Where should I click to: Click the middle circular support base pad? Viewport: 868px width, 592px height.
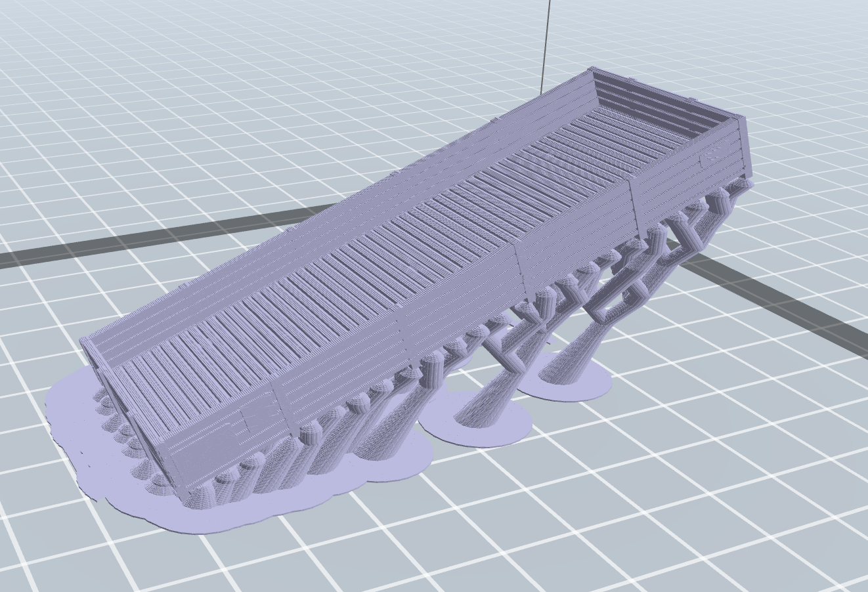click(x=476, y=420)
